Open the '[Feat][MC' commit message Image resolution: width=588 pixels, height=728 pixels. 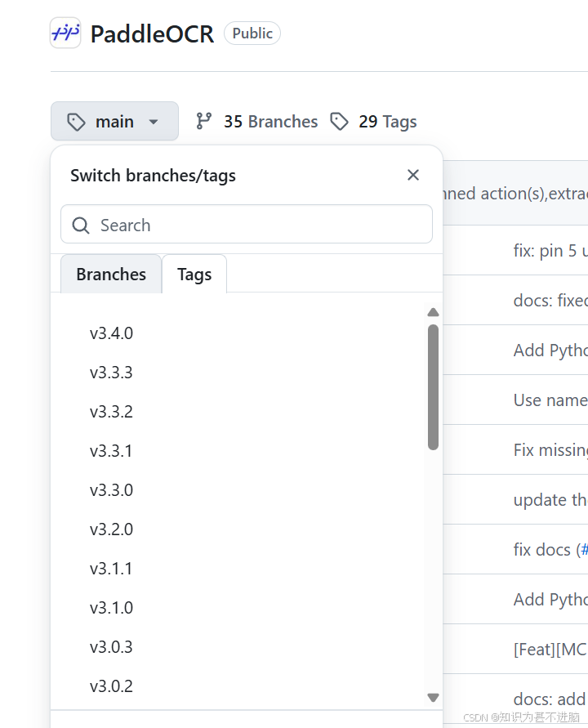[550, 650]
